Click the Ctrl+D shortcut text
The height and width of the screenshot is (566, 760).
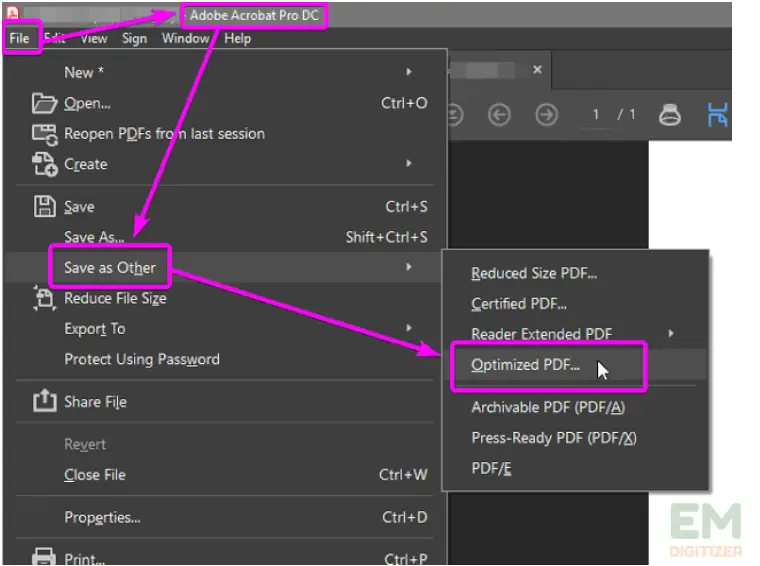[x=405, y=518]
